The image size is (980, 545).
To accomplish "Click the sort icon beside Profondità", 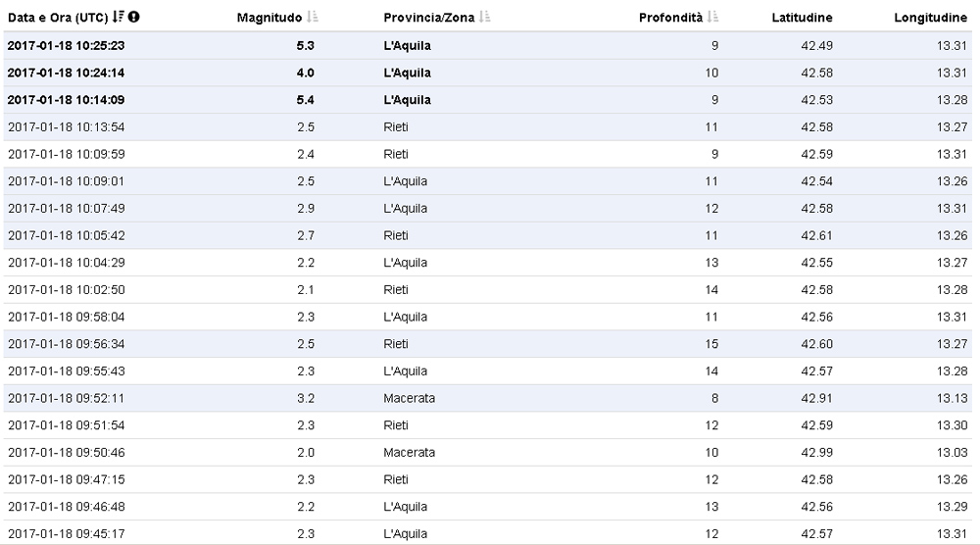I will tap(712, 17).
